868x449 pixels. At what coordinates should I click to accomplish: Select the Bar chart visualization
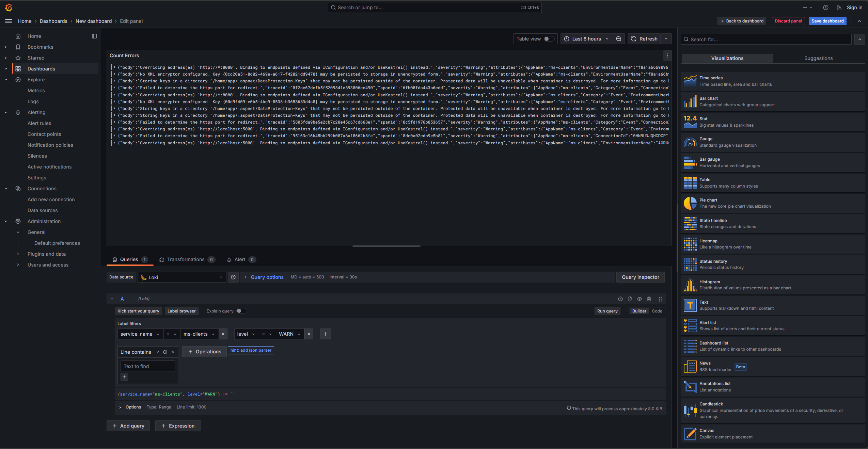pos(773,101)
